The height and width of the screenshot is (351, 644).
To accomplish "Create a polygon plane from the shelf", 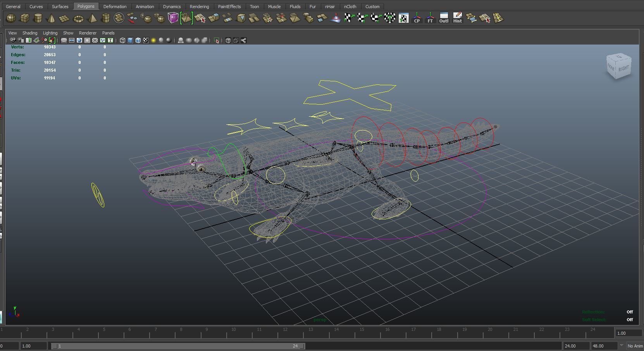I will (x=64, y=18).
